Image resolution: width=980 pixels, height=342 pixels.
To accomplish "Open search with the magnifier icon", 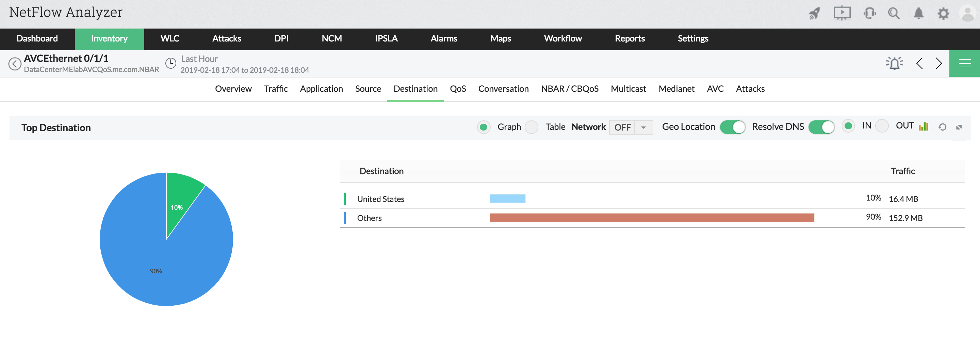I will [x=894, y=14].
